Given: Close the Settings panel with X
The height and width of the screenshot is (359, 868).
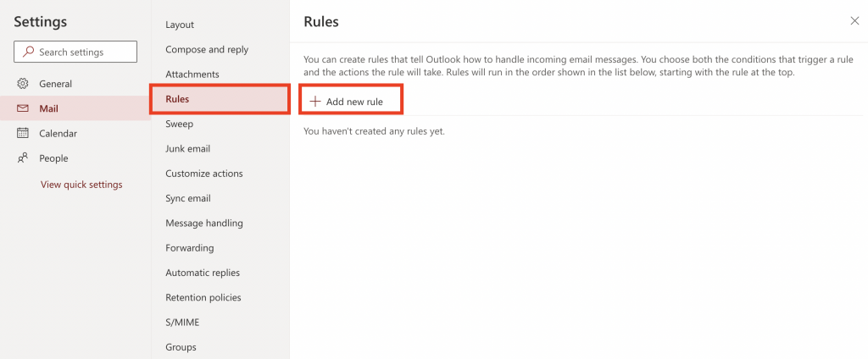Looking at the screenshot, I should tap(854, 21).
